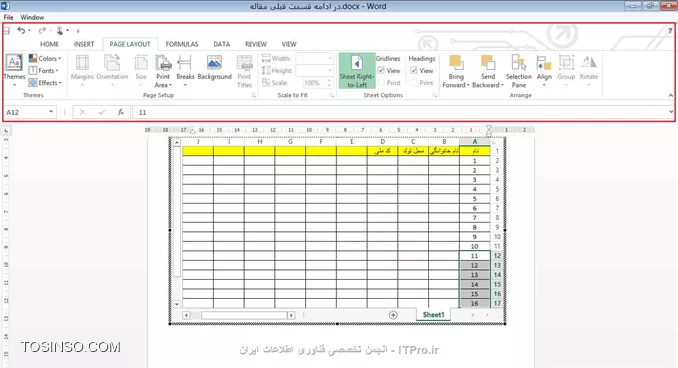Click the Cancel entry X icon
This screenshot has width=678, height=368.
[x=83, y=112]
